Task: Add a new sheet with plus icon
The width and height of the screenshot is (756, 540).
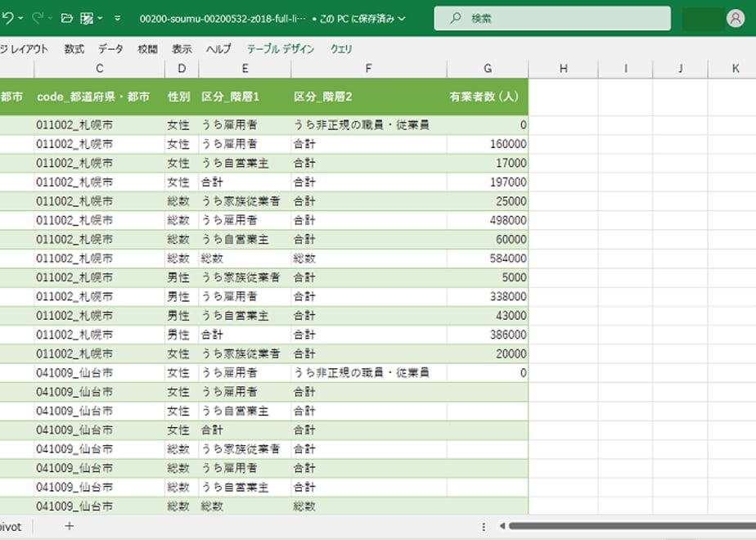Action: pos(70,526)
